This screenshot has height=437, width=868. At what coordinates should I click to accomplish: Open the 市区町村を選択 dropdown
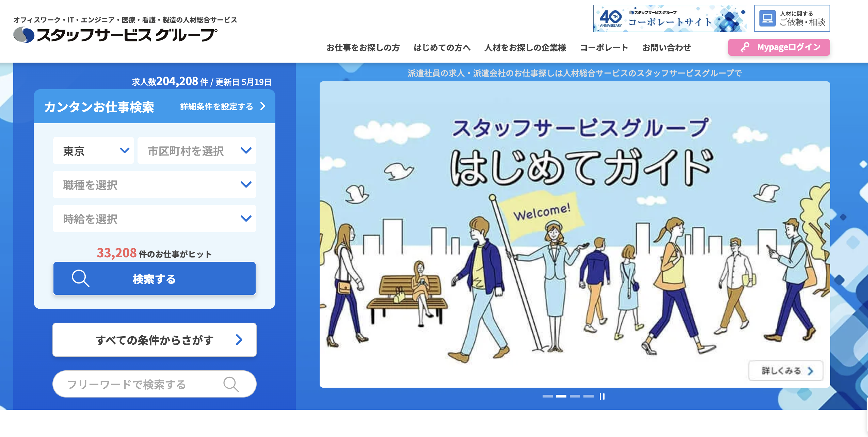coord(197,150)
